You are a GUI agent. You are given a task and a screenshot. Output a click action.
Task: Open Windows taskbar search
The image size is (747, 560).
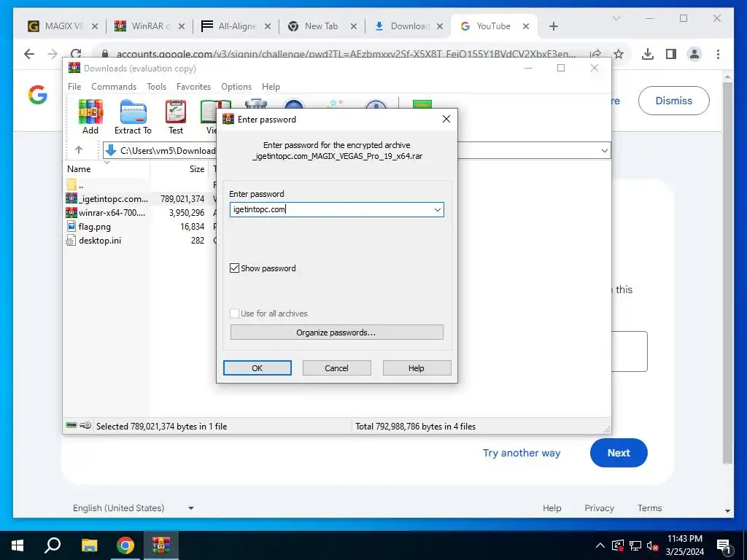tap(53, 545)
